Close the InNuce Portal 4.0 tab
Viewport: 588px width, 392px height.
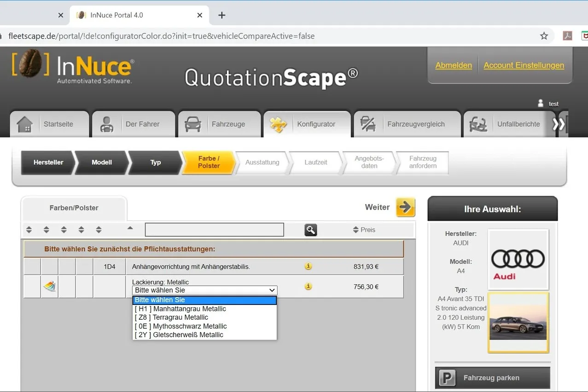point(200,15)
